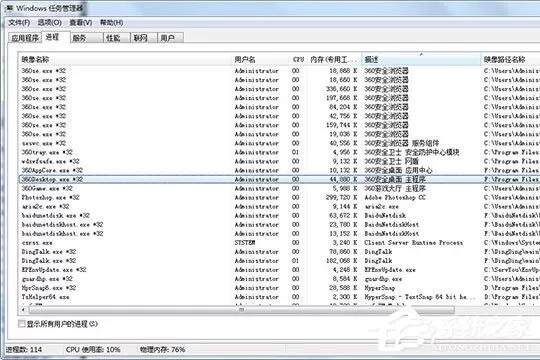Viewport: 540px width, 360px height.
Task: Go to the 联网 tab
Action: pos(144,38)
